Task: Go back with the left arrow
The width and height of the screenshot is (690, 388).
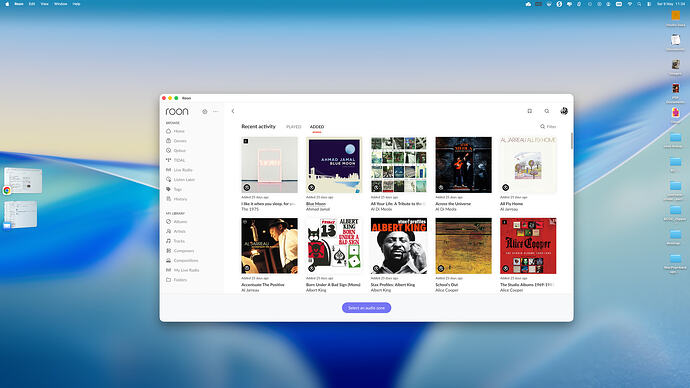Action: click(233, 111)
